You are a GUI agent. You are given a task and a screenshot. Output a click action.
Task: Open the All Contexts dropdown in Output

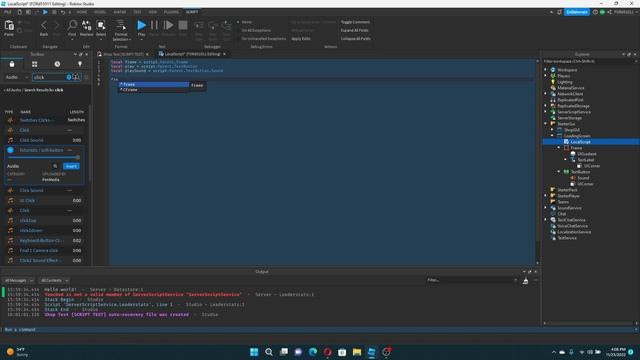coord(54,280)
